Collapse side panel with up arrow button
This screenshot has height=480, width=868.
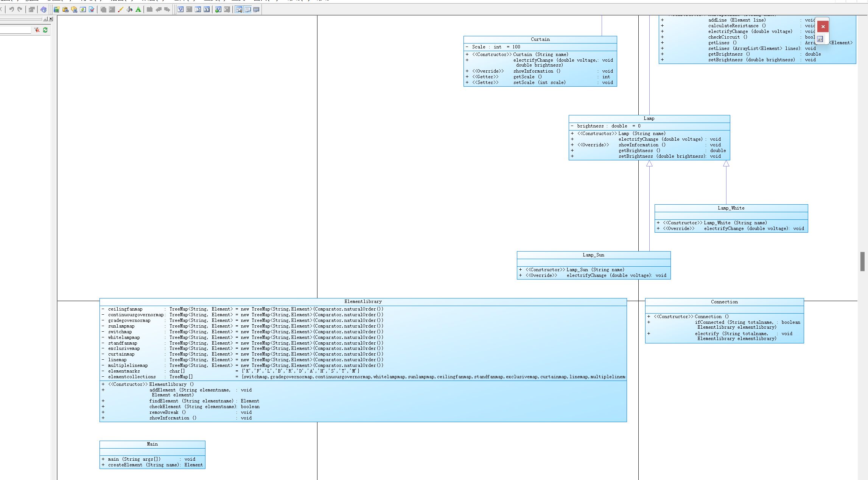45,19
